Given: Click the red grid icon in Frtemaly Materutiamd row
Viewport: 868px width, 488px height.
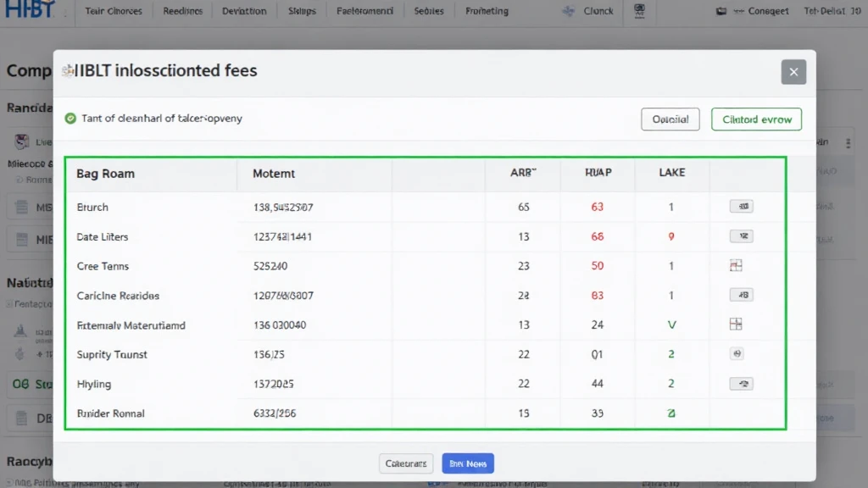Looking at the screenshot, I should click(x=736, y=324).
